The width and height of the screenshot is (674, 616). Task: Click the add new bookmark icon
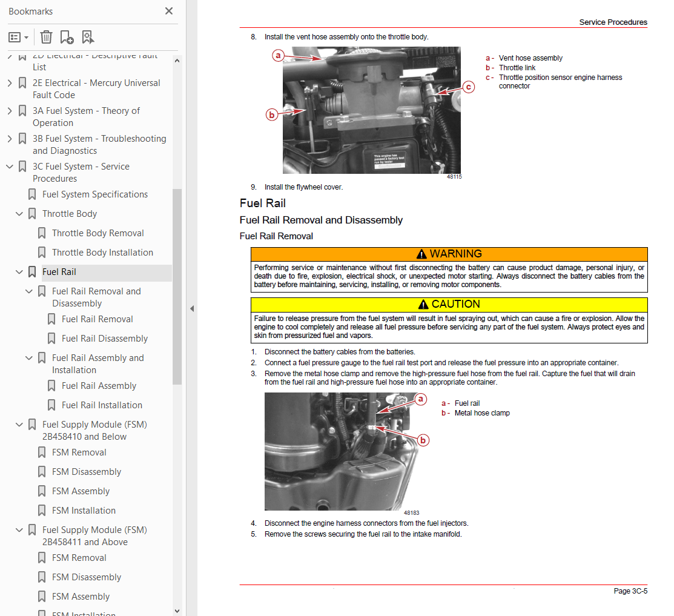[67, 38]
